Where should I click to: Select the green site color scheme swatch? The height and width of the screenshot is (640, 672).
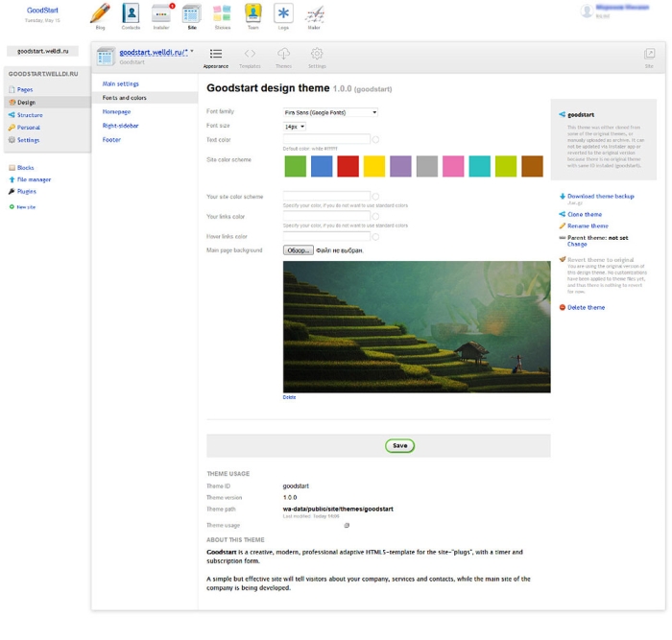click(x=295, y=167)
